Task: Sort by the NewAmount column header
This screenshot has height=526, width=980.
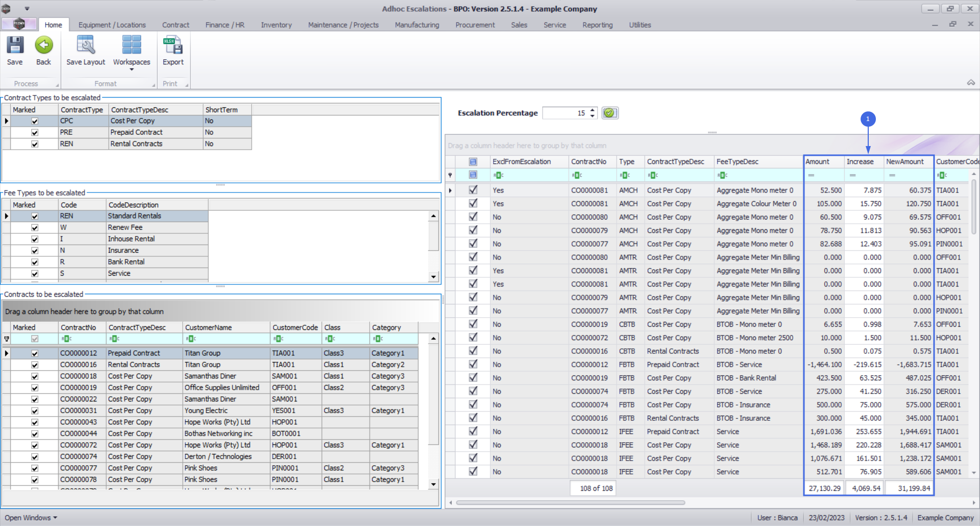Action: pyautogui.click(x=904, y=162)
